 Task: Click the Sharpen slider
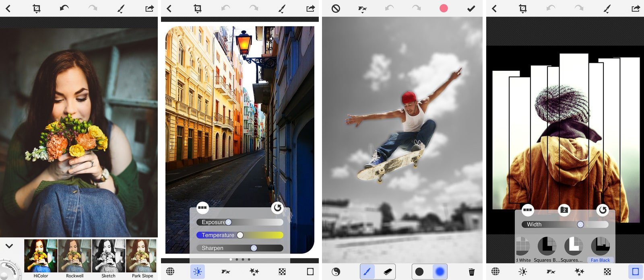tap(240, 248)
